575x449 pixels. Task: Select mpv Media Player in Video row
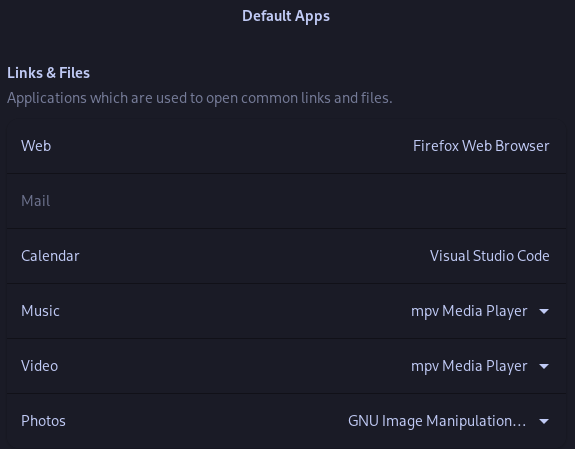click(469, 366)
